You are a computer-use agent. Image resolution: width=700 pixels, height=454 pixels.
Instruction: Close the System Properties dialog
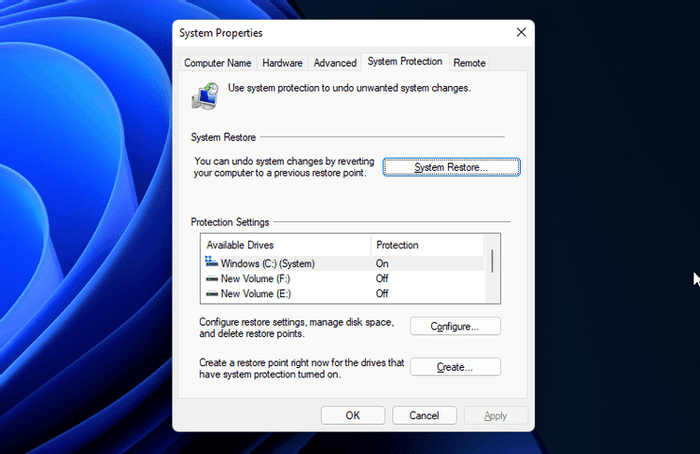coord(521,33)
